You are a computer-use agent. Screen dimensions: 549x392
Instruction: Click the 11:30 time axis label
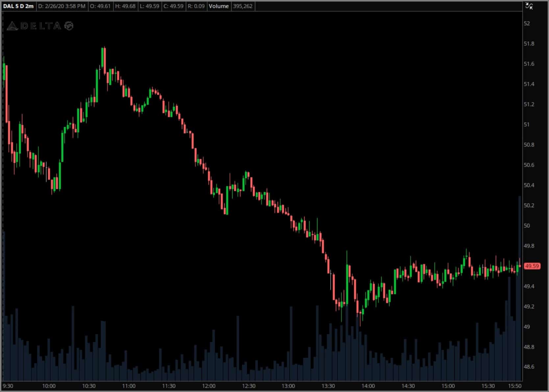(x=169, y=386)
